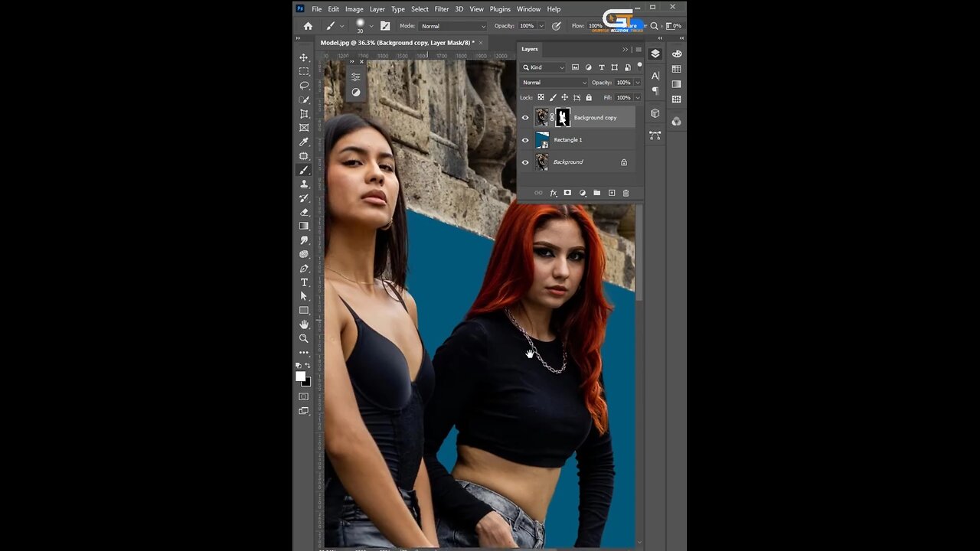Hide the Rectangle 1 layer
980x551 pixels.
tap(525, 140)
